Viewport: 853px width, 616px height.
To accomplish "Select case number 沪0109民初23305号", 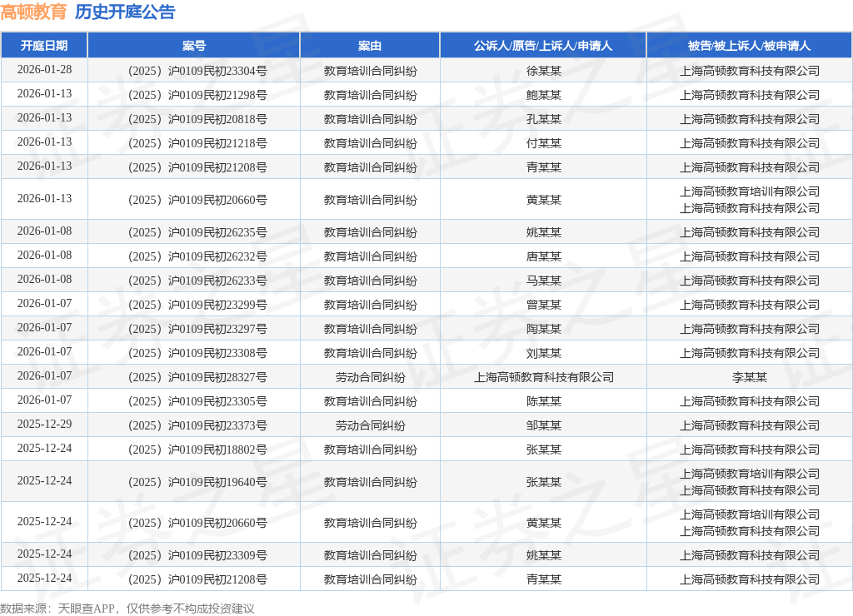I will click(x=197, y=401).
